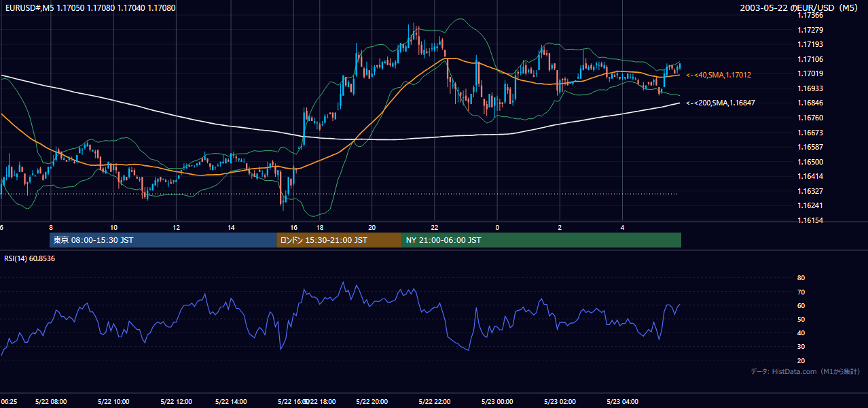
Task: Click the NY 21:00-06:00 JST session bar
Action: (541, 240)
